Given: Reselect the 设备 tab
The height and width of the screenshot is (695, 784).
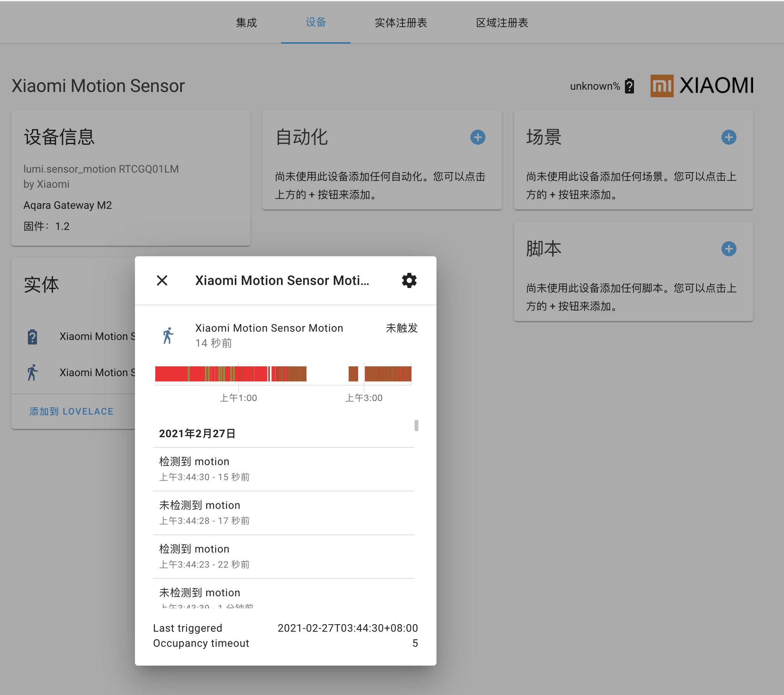Looking at the screenshot, I should coord(315,23).
